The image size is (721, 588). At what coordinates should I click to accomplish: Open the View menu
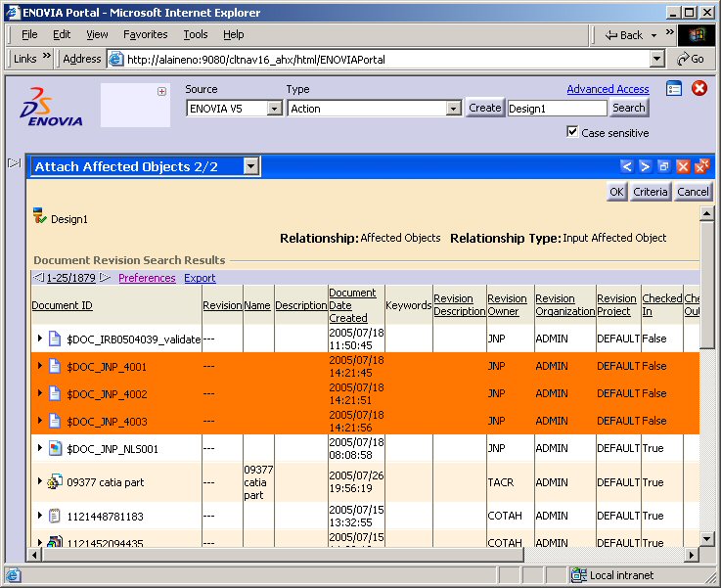97,34
